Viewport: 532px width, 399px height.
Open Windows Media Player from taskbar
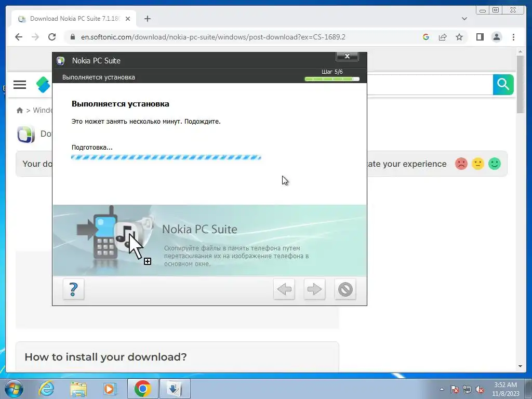click(110, 389)
